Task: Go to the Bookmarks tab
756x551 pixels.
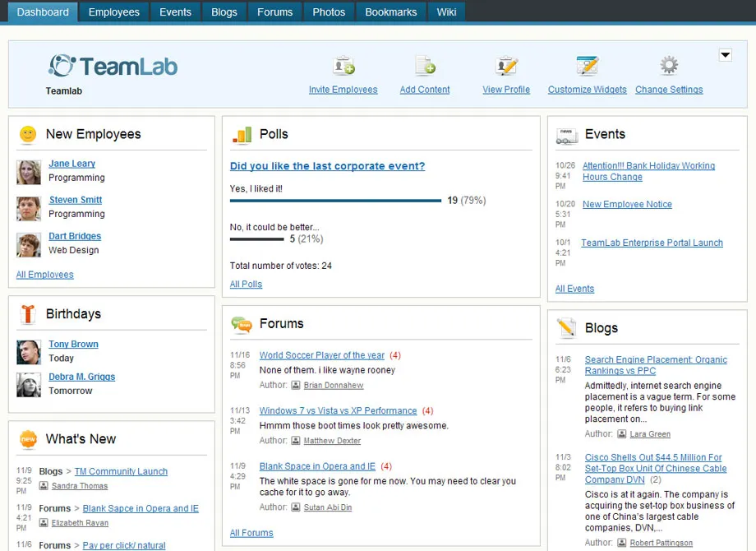Action: click(391, 12)
